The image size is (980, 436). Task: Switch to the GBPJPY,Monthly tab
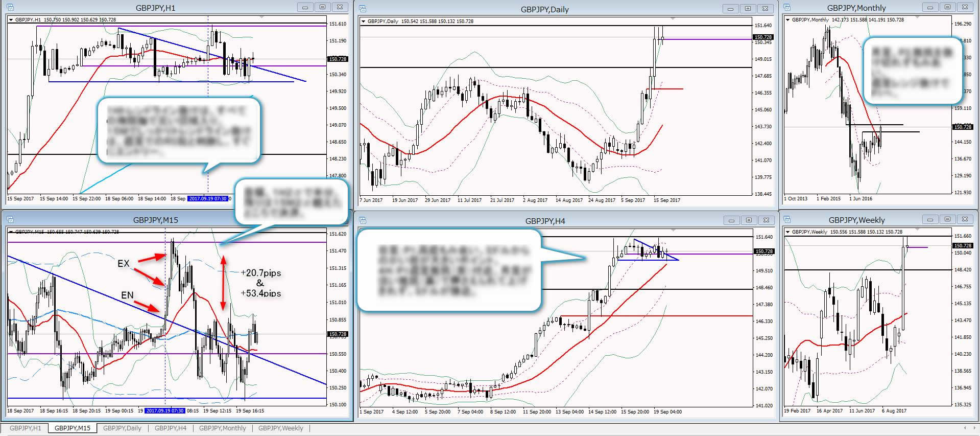222,428
